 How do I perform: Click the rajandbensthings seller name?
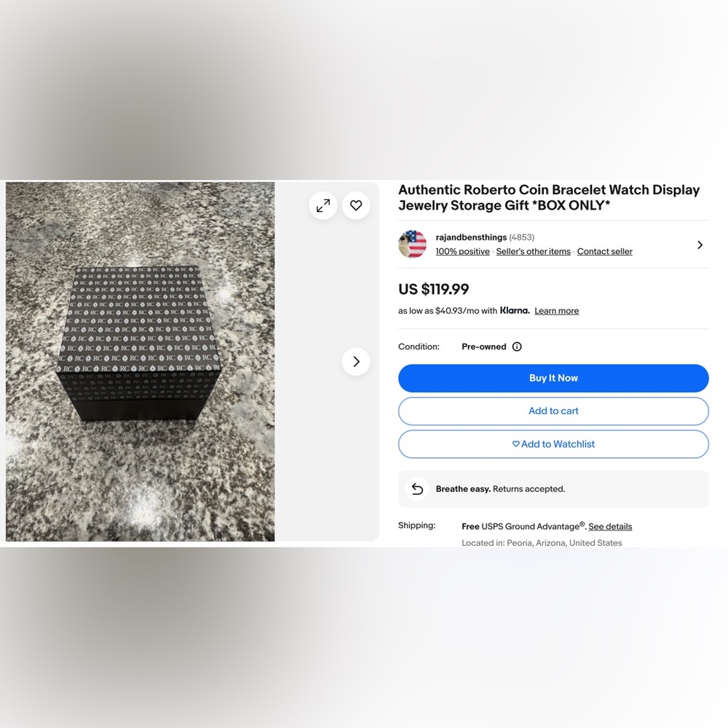pyautogui.click(x=471, y=237)
